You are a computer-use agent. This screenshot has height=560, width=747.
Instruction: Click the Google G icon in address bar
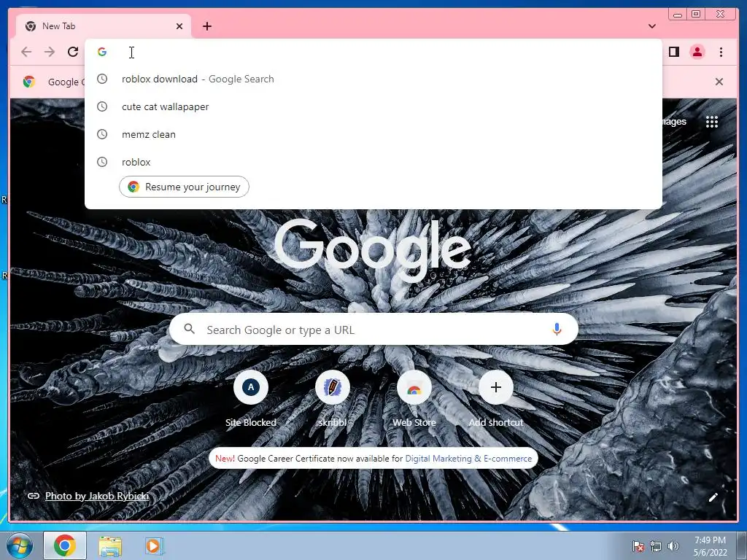(102, 52)
